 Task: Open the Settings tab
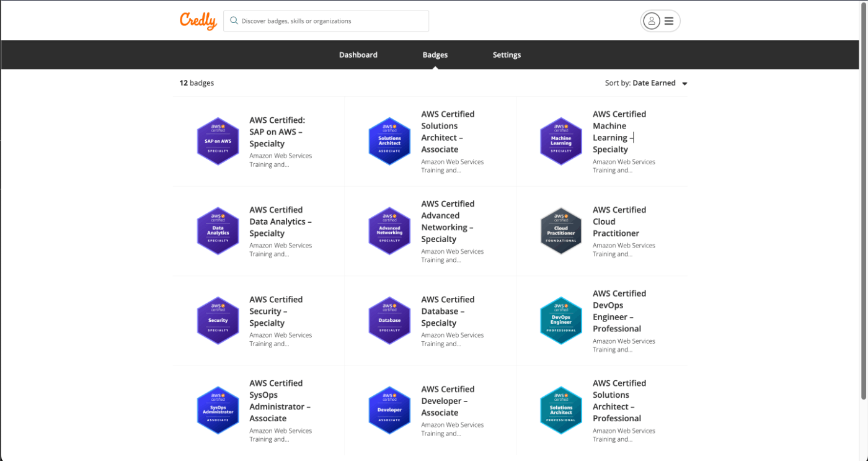coord(507,55)
